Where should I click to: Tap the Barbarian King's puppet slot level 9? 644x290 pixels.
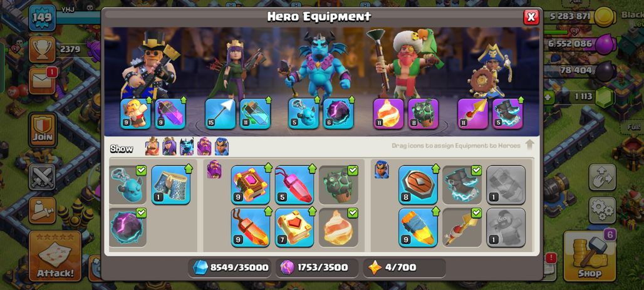[x=135, y=114]
